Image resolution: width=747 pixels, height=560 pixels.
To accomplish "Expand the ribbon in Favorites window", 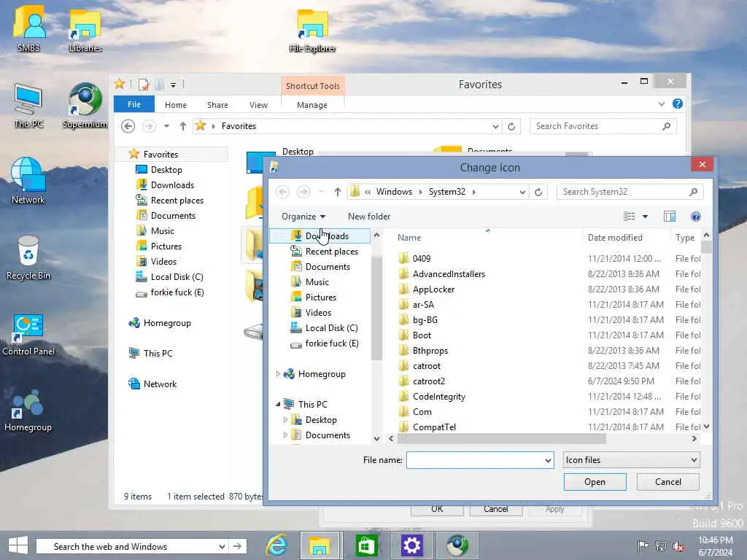I will click(661, 104).
